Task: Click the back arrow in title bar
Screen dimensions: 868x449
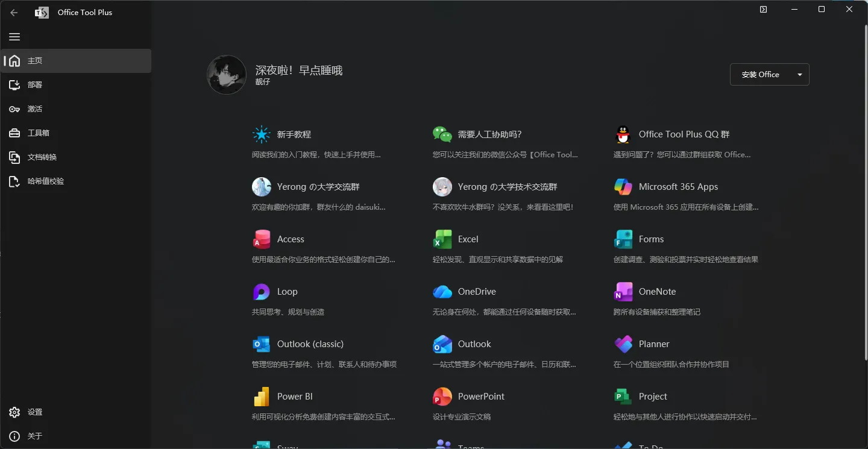Action: [x=14, y=12]
